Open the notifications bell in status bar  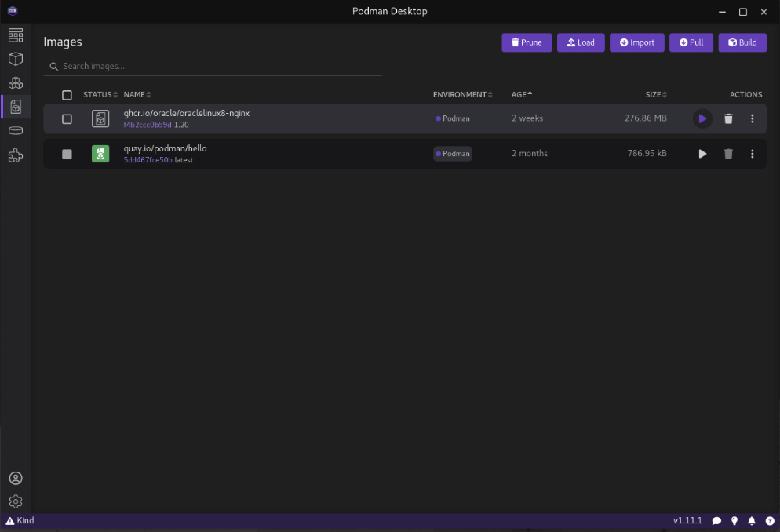coord(752,521)
